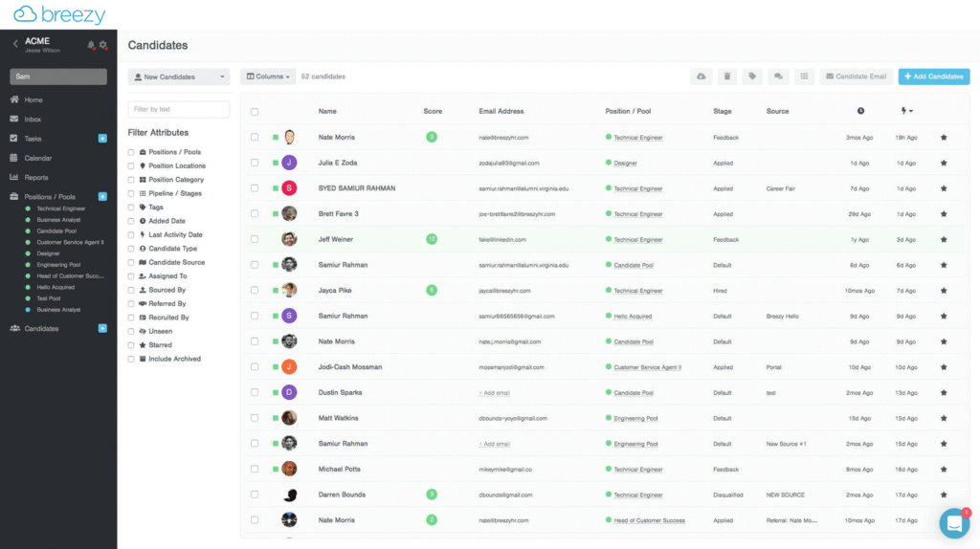
Task: Click the Add Candidates button
Action: (934, 77)
